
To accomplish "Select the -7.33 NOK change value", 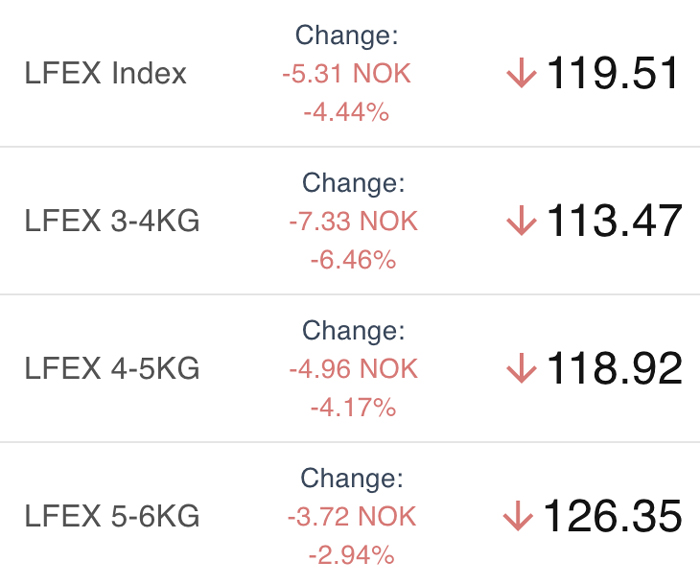I will [x=354, y=221].
